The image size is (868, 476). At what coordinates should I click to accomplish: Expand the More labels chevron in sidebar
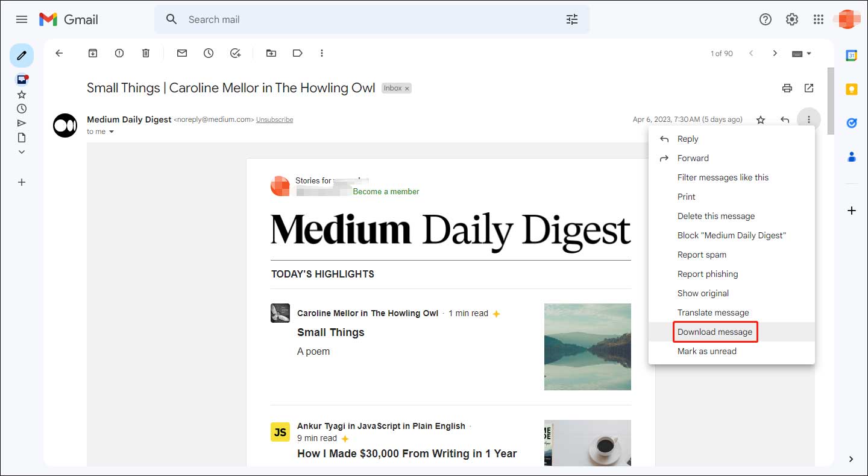coord(22,152)
